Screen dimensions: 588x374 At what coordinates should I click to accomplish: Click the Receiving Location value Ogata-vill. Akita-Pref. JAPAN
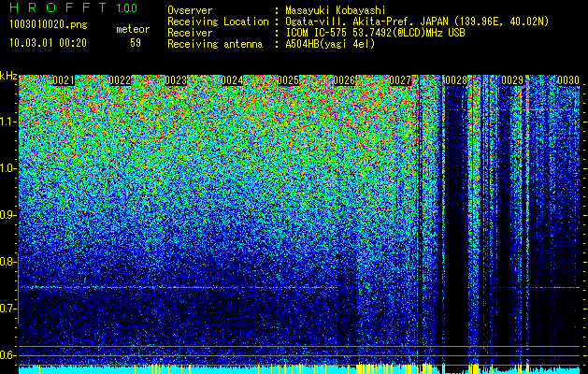coord(366,22)
